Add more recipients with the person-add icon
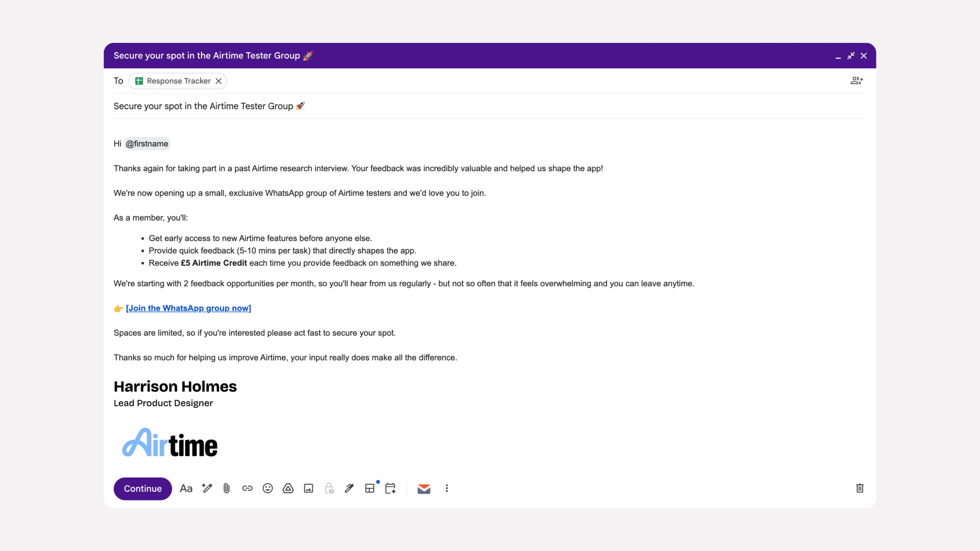 point(857,81)
